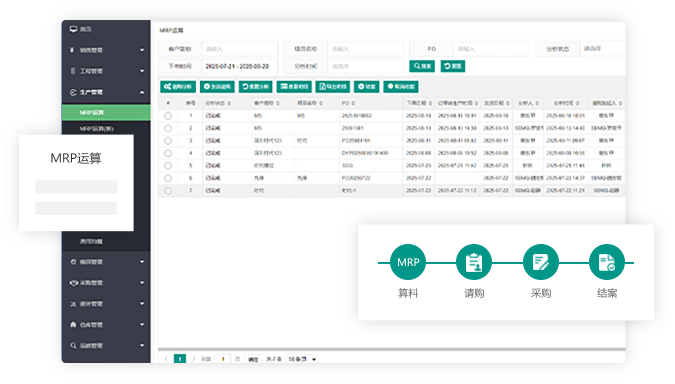Open the page-size dropdown in pagination
The width and height of the screenshot is (675, 384).
click(x=302, y=359)
